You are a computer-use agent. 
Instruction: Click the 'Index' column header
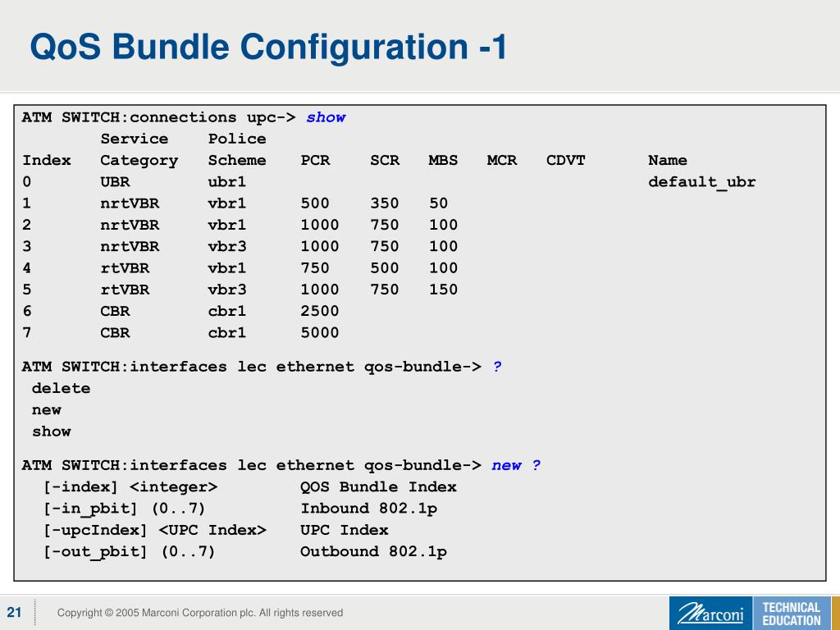47,160
